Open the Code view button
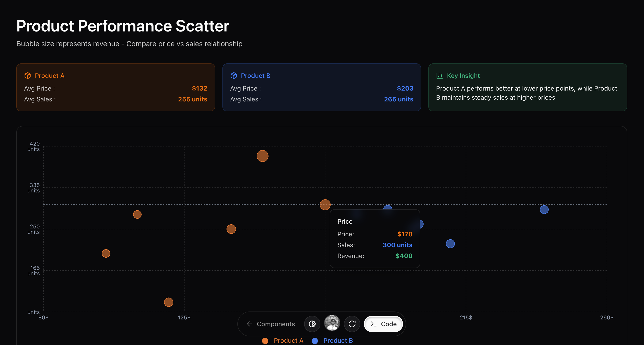This screenshot has width=644, height=345. [383, 324]
